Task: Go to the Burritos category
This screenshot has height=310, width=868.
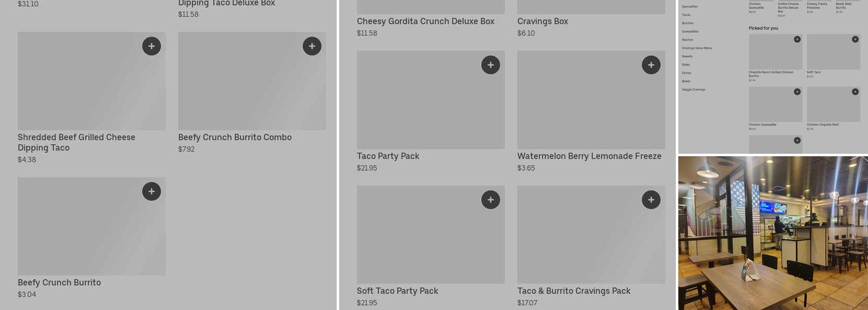Action: point(688,23)
